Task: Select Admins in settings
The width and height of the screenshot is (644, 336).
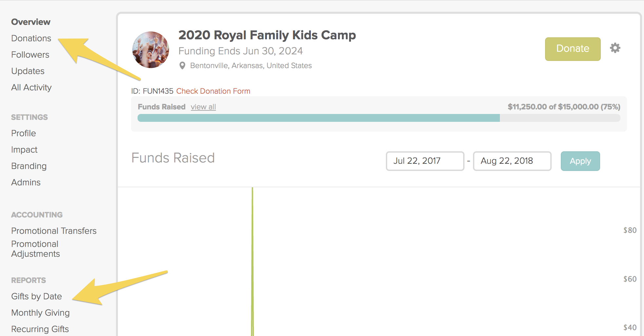Action: tap(26, 182)
